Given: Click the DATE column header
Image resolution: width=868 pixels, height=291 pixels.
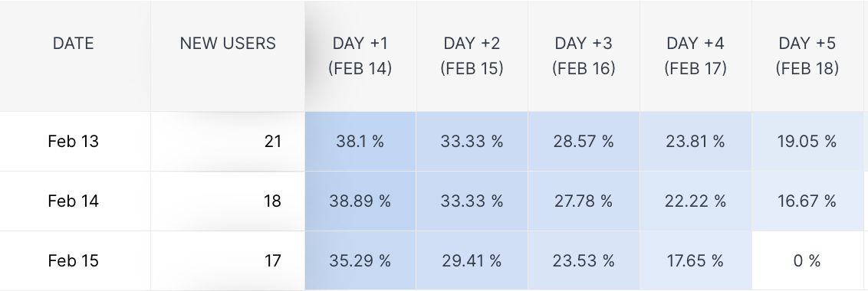Looking at the screenshot, I should point(73,43).
